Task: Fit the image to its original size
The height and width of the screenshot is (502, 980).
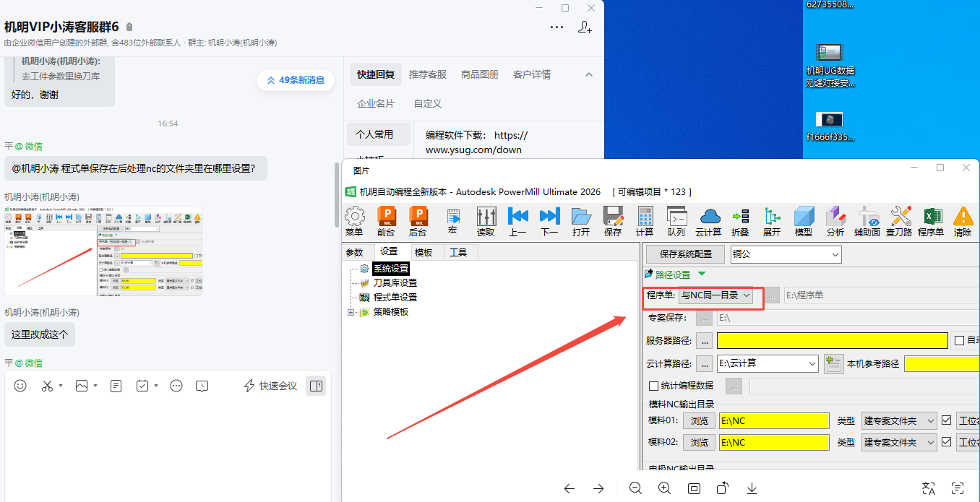Action: (694, 488)
